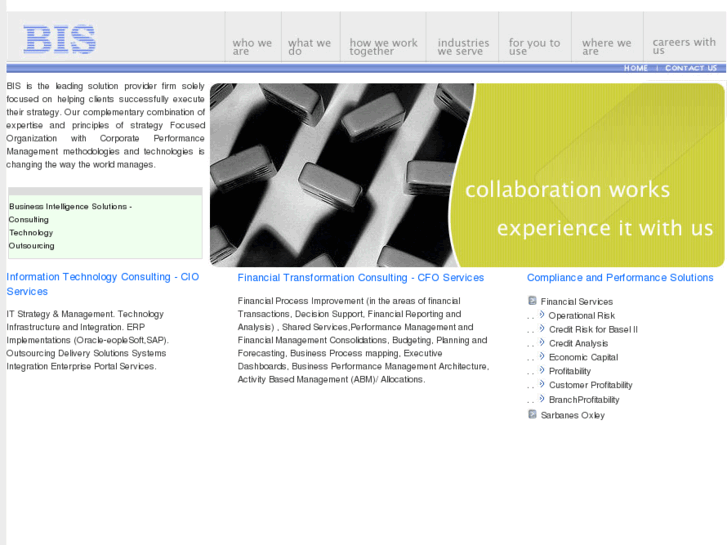
Task: Select the Financial Services item
Action: pos(576,301)
